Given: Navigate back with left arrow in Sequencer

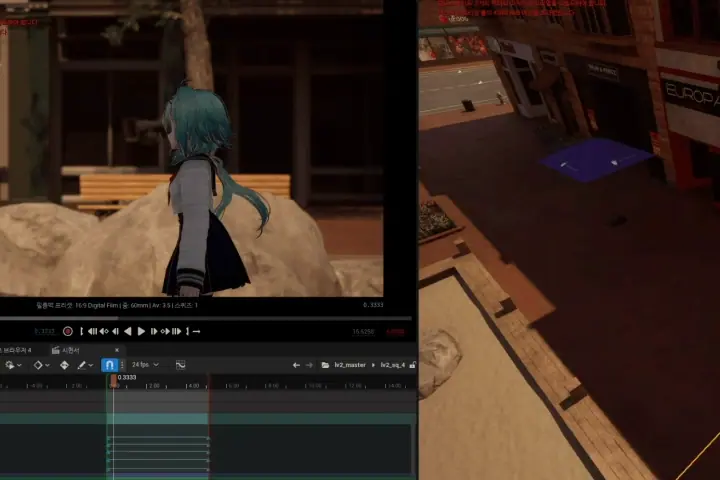Looking at the screenshot, I should (296, 365).
